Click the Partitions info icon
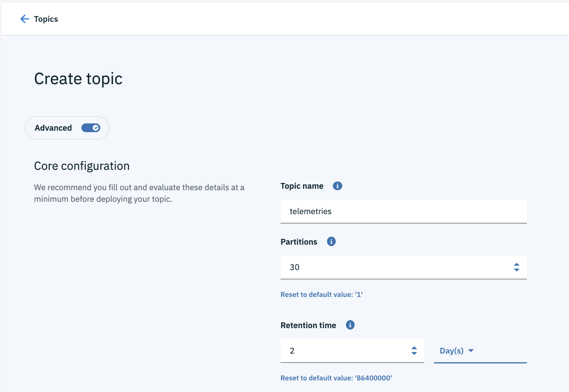 (x=331, y=241)
